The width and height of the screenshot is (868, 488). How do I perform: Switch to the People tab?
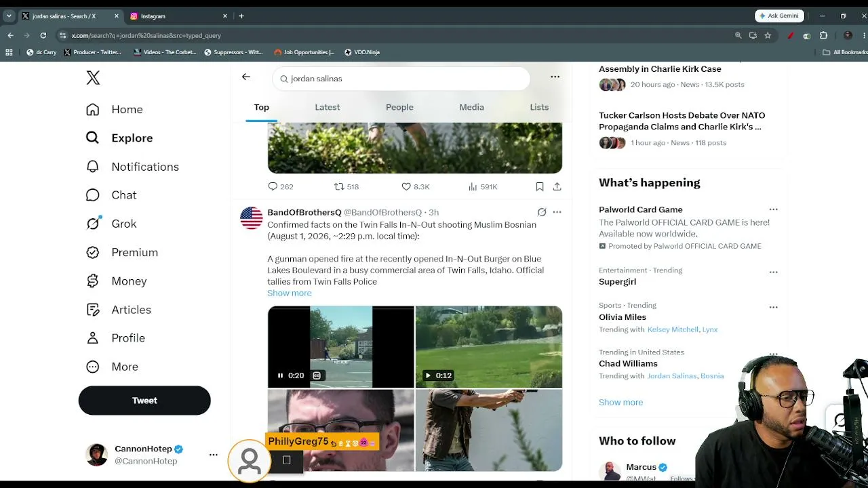[399, 107]
